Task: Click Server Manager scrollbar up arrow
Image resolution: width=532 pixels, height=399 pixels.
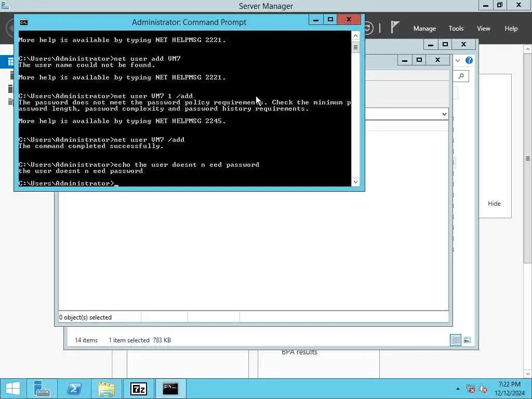Action: [x=528, y=49]
